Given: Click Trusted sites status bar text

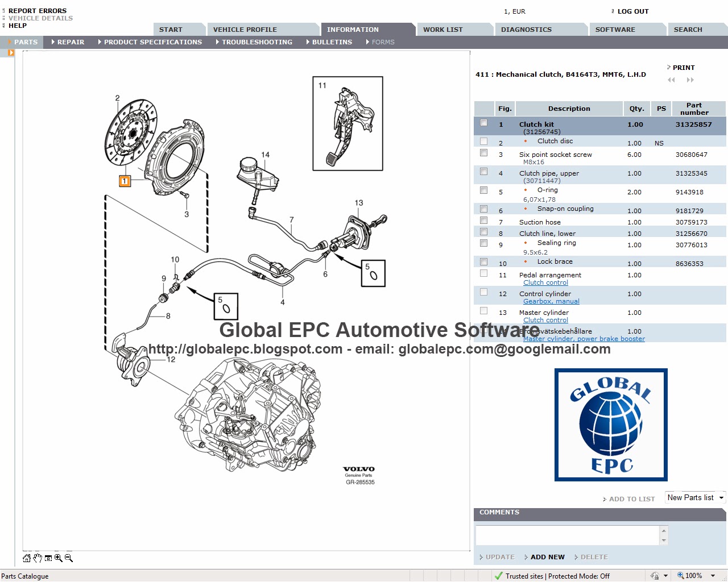Looking at the screenshot, I should tap(524, 576).
